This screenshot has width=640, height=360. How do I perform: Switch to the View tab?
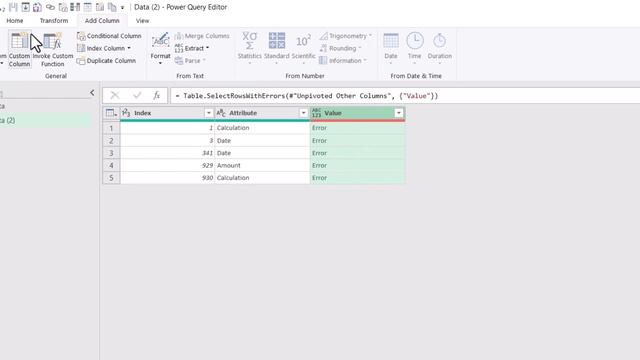coord(142,20)
